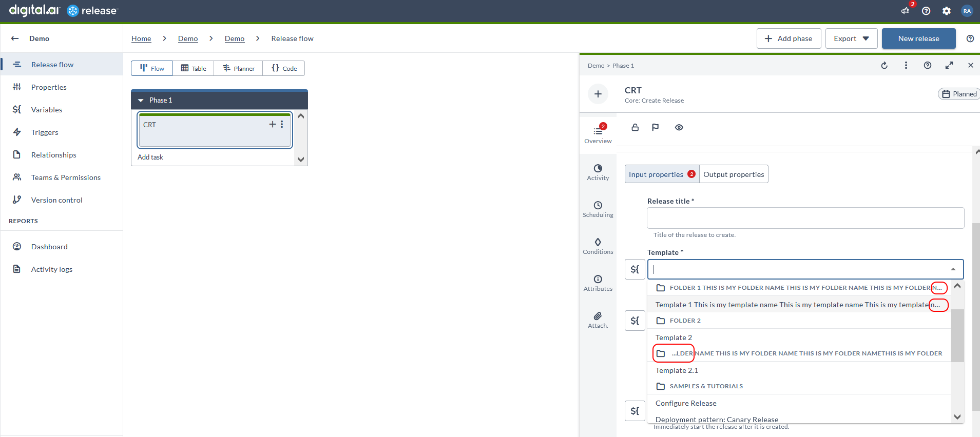980x437 pixels.
Task: Open Activity logs in the sidebar
Action: (x=62, y=269)
